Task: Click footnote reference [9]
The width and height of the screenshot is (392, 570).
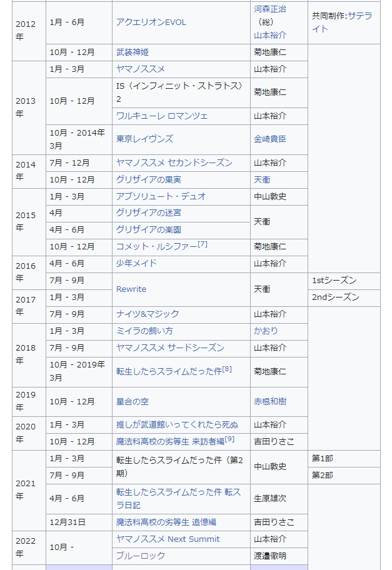Action: [229, 439]
